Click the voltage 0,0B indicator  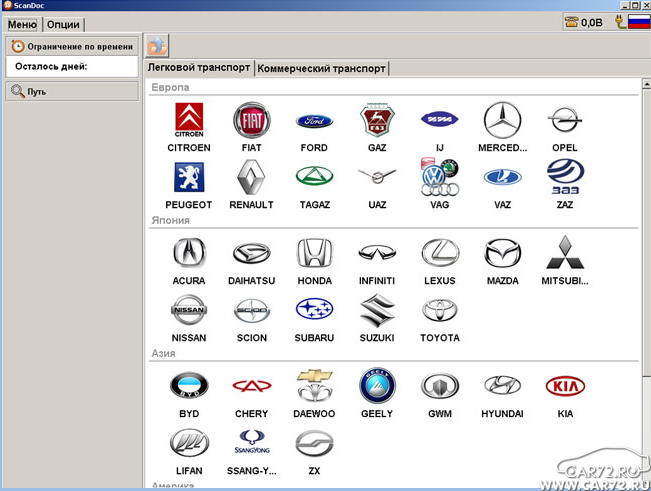tap(584, 22)
